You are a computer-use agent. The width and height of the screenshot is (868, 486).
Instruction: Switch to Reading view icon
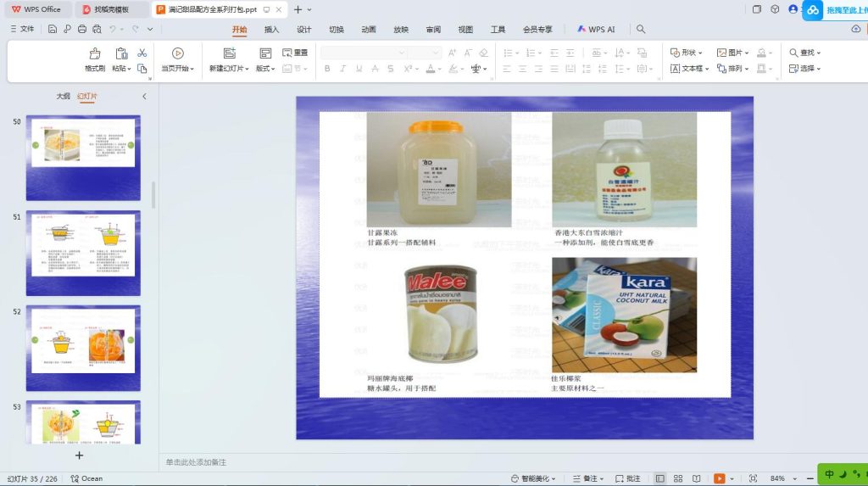point(697,478)
